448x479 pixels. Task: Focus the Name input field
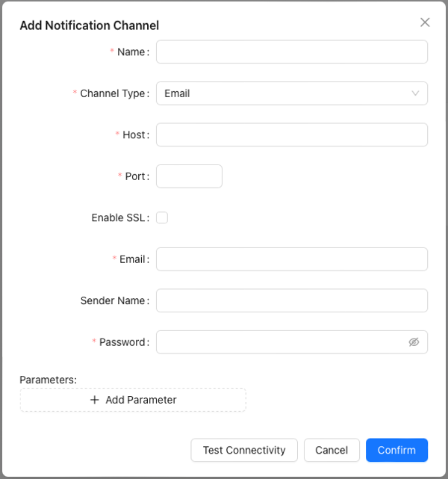(x=292, y=52)
